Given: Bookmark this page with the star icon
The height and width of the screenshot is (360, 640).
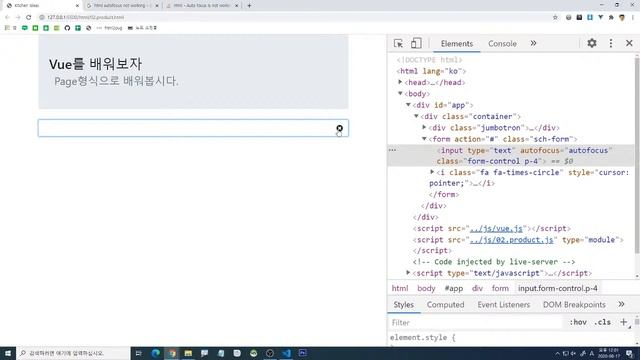Looking at the screenshot, I should coord(555,17).
